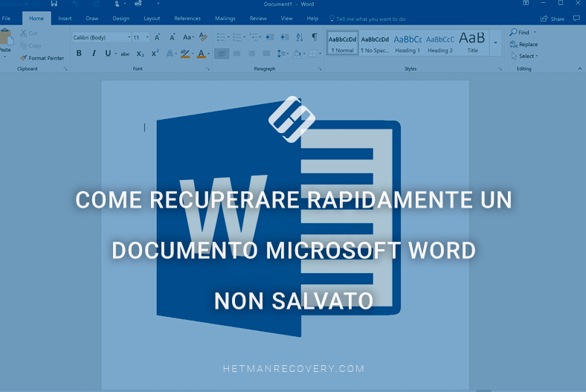Open the font color dropdown arrow

pyautogui.click(x=208, y=54)
